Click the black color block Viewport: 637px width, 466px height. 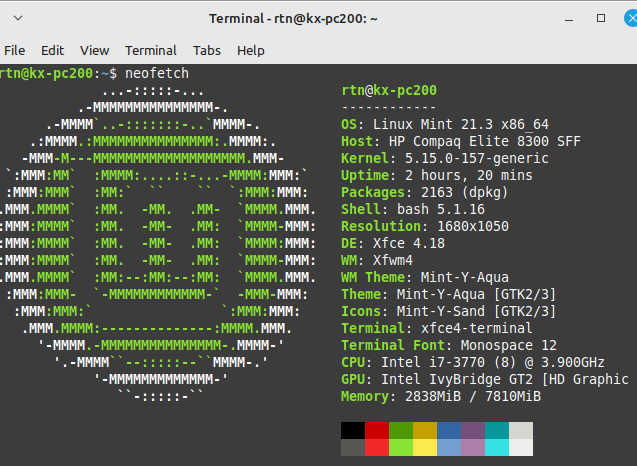353,430
